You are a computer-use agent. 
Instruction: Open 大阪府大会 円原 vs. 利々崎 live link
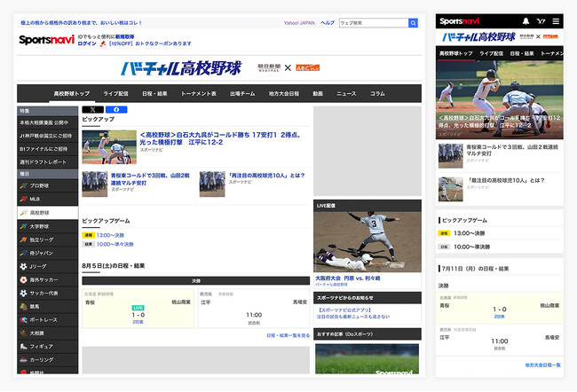coord(348,278)
